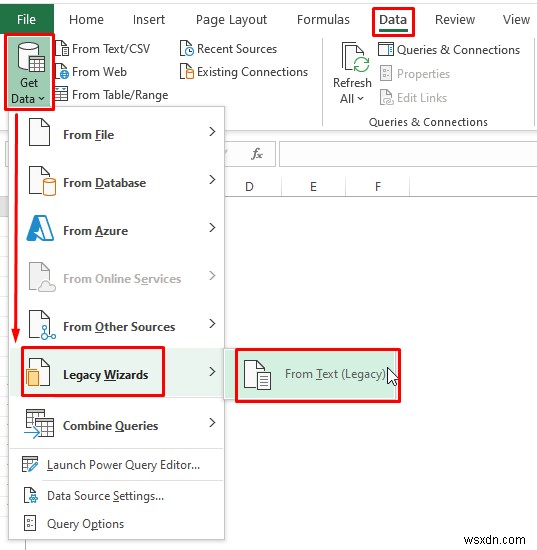
Task: Select Launch Power Query Editor label
Action: click(x=123, y=465)
